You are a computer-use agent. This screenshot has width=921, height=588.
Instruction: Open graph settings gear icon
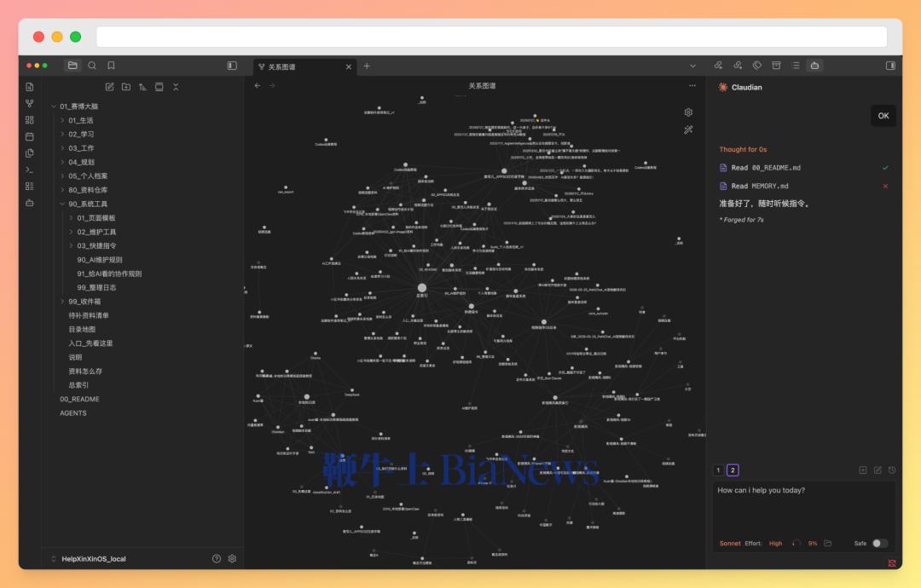pyautogui.click(x=688, y=112)
